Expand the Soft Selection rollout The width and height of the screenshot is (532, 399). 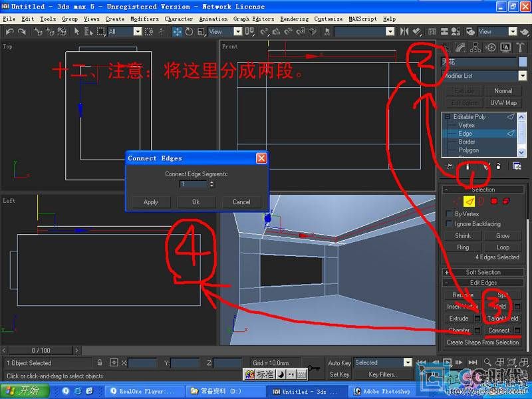tap(483, 272)
